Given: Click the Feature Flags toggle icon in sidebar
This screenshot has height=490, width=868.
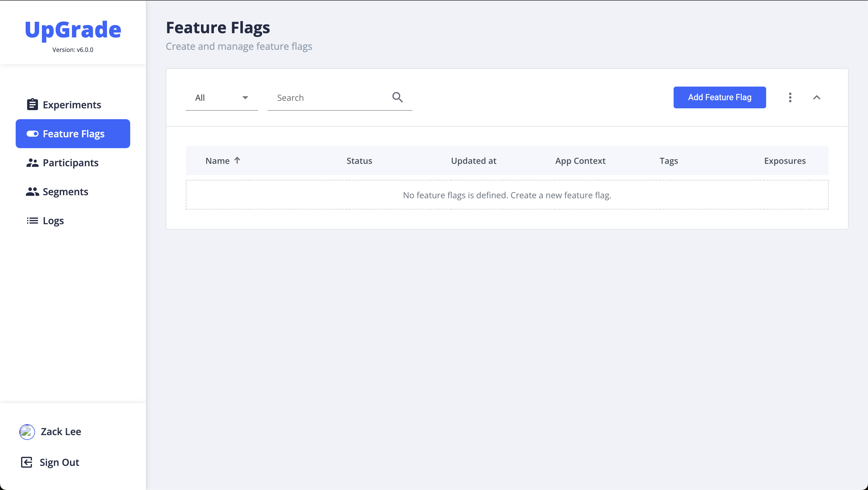Looking at the screenshot, I should pos(32,134).
